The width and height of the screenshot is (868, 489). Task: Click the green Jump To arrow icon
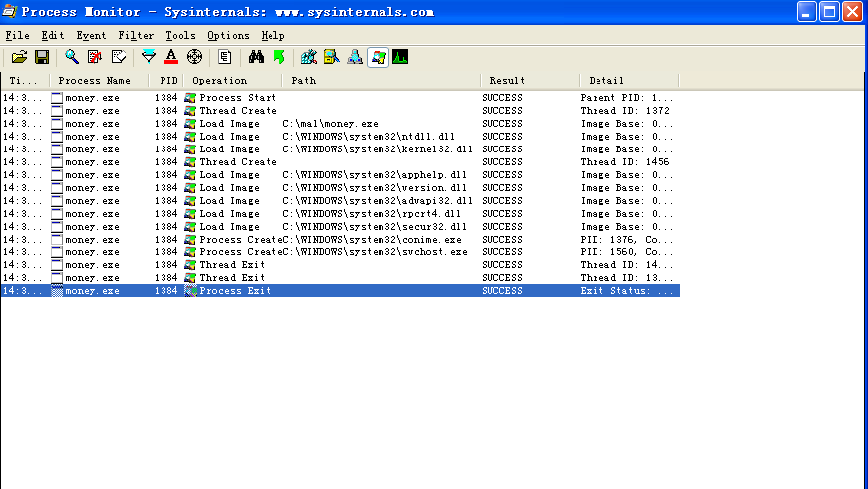tap(279, 57)
